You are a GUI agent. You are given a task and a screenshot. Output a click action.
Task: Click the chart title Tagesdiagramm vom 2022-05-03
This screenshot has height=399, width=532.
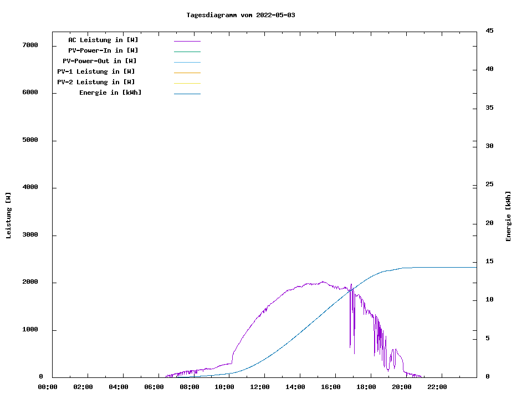click(x=241, y=15)
